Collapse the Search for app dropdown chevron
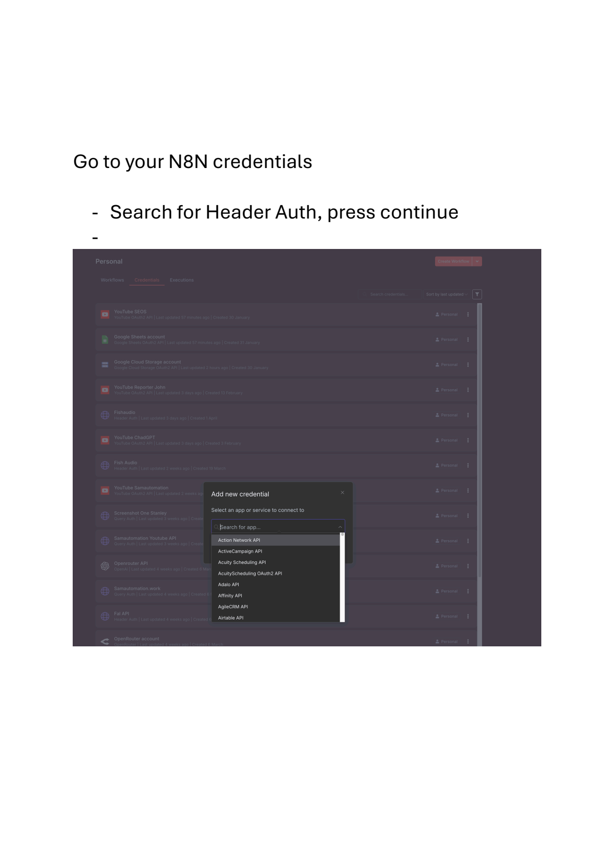The width and height of the screenshot is (614, 868). [x=339, y=527]
